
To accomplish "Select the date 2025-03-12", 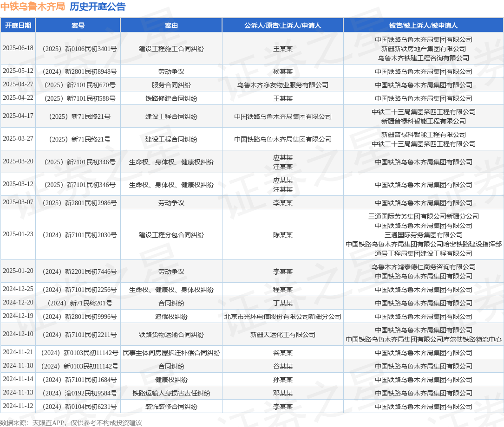I will pos(18,184).
